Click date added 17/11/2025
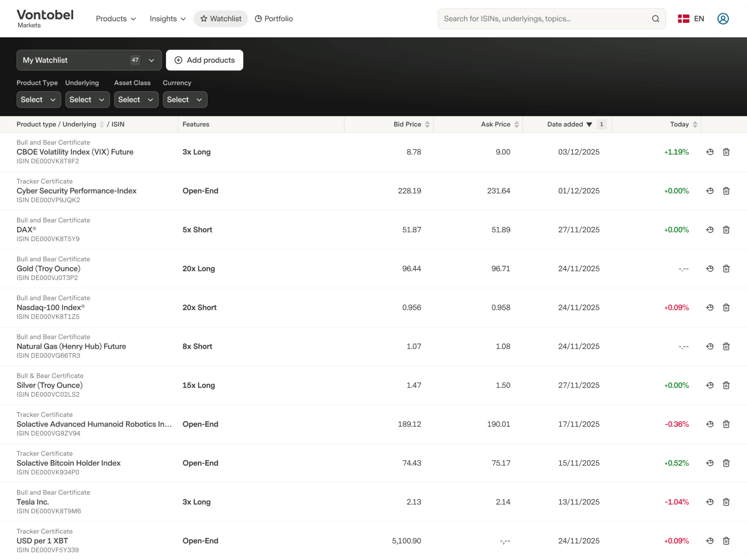Screen dimensions: 747x560 579,425
